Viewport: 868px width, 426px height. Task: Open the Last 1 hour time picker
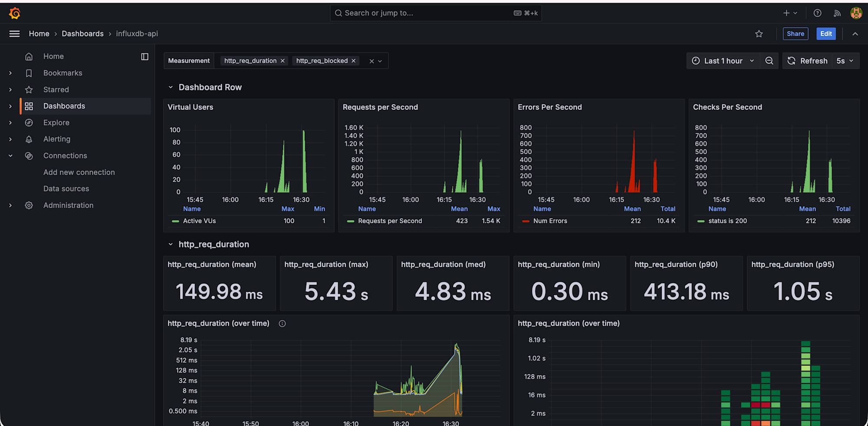[x=723, y=61]
